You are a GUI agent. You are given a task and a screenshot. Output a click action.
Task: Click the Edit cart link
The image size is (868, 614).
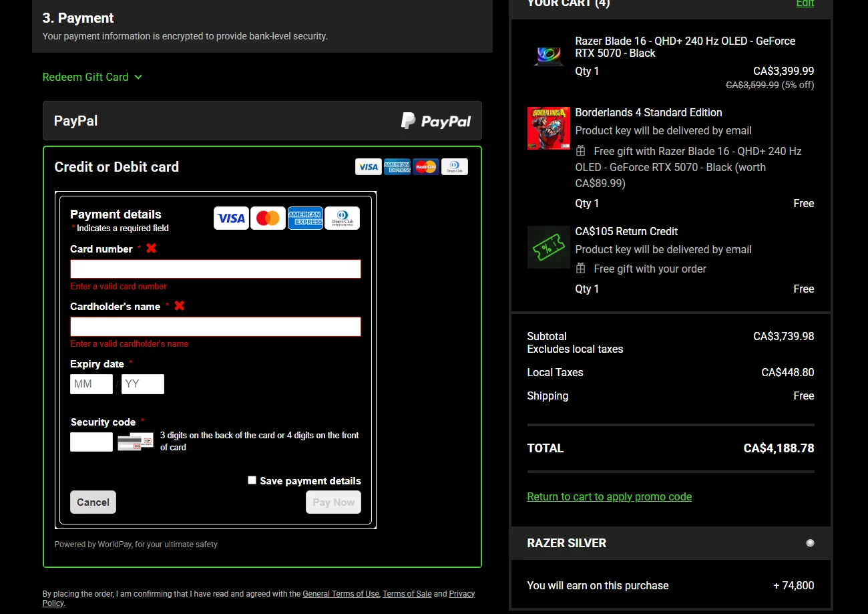click(x=805, y=3)
